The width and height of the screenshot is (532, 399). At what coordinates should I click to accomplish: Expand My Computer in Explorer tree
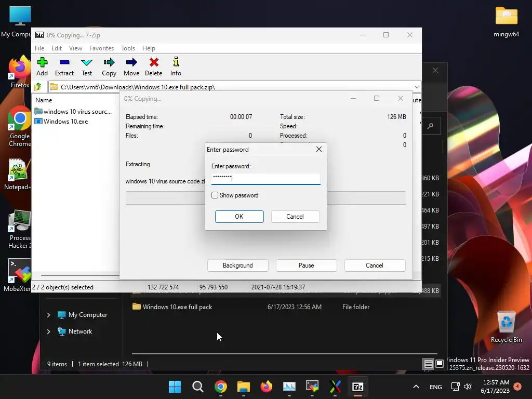pos(48,315)
